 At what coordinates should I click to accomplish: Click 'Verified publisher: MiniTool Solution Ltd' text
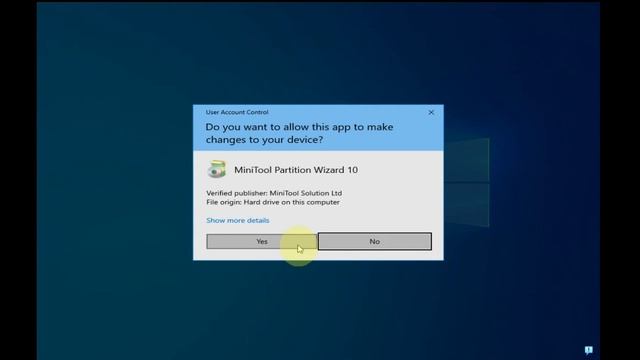[x=274, y=193]
